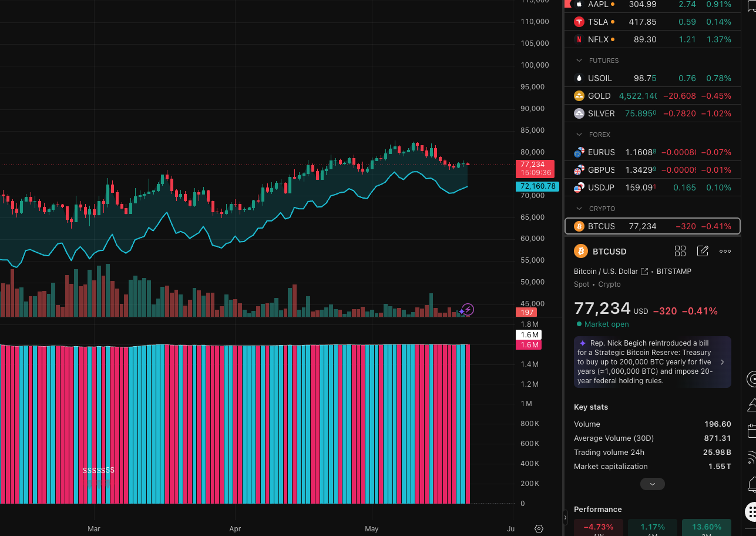Click the Trading volume 24h value 25.98B

(x=717, y=453)
